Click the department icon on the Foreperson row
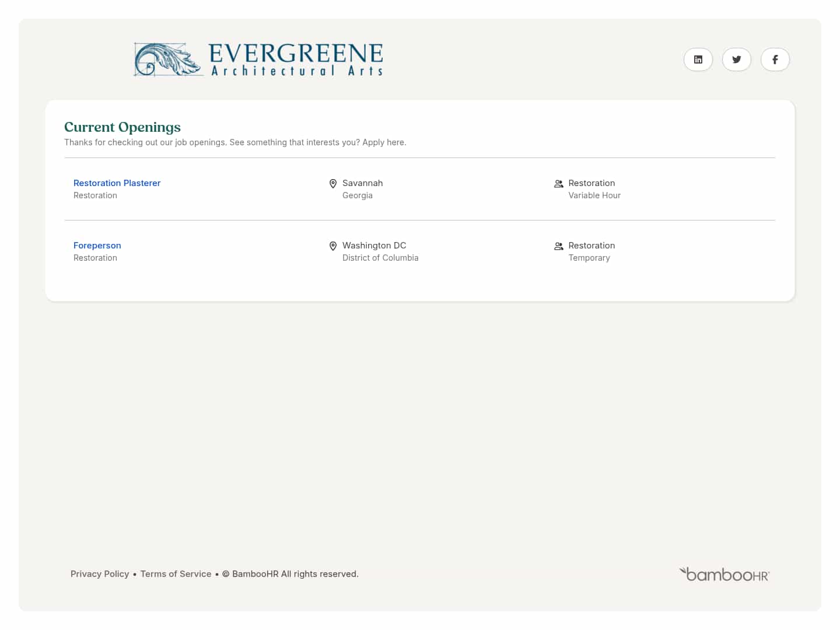Image resolution: width=840 pixels, height=630 pixels. 558,246
